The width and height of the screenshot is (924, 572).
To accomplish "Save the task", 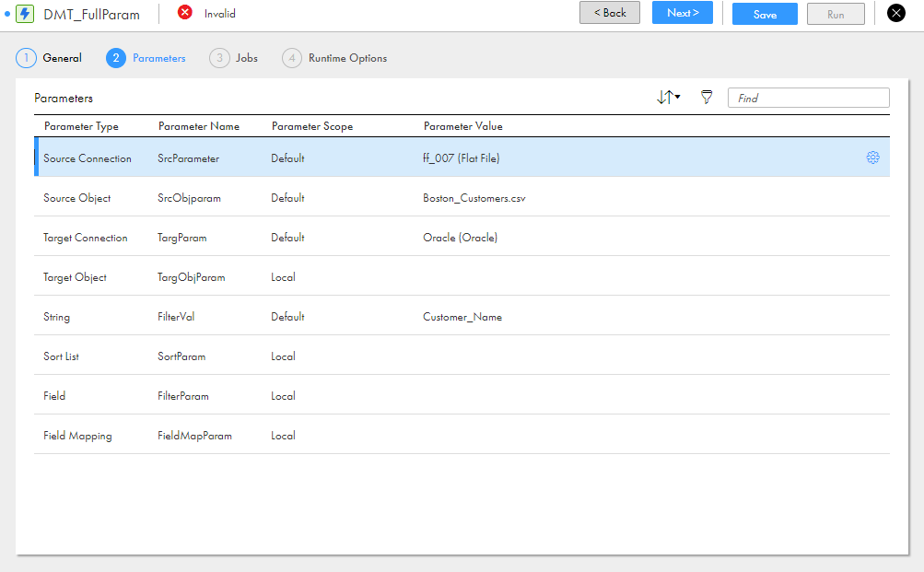I will click(765, 14).
